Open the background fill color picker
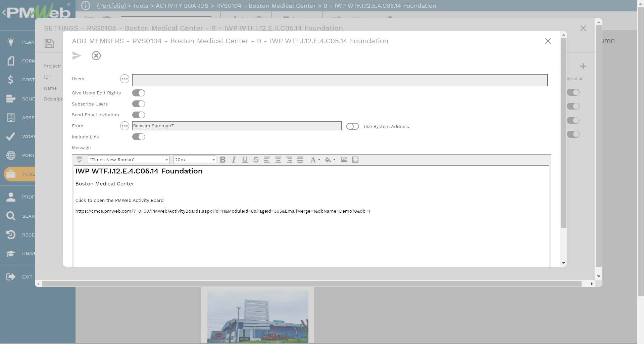This screenshot has width=644, height=344. tap(328, 160)
